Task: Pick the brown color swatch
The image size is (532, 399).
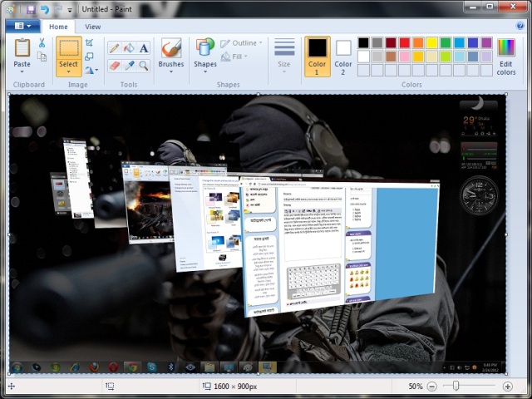Action: (x=391, y=57)
